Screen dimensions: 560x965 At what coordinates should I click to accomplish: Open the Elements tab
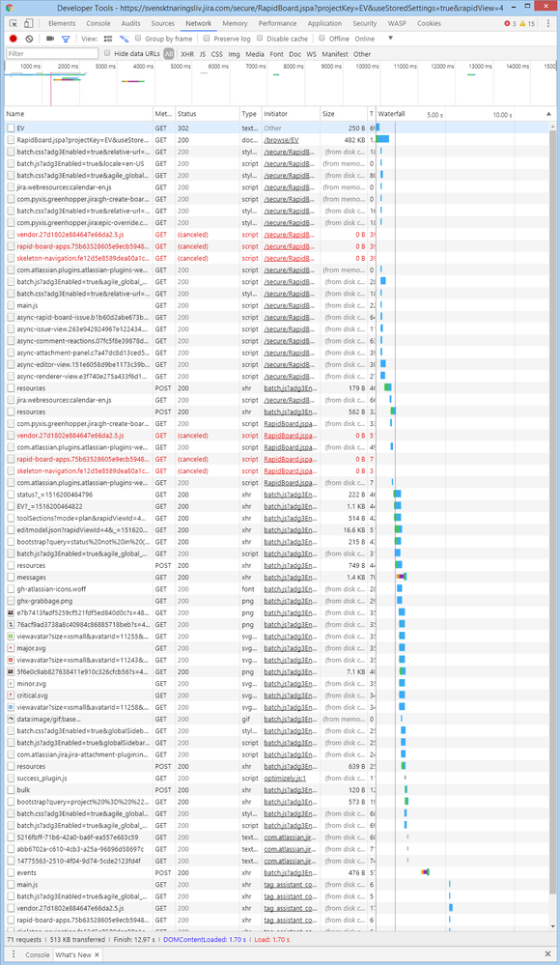coord(62,23)
